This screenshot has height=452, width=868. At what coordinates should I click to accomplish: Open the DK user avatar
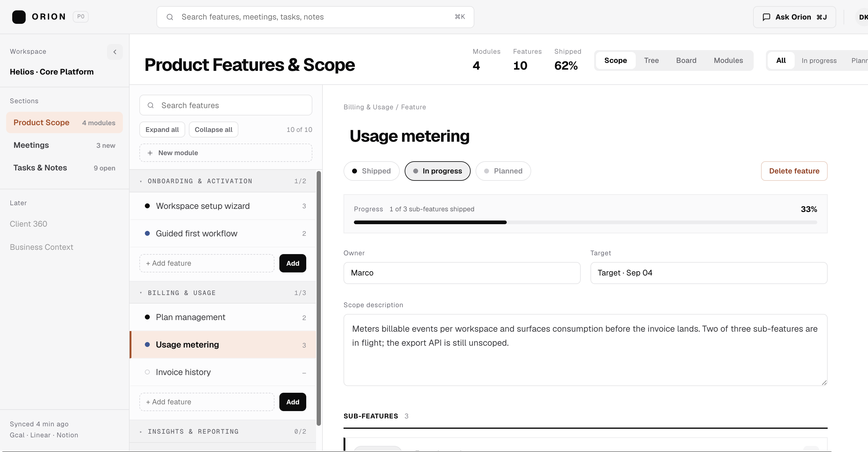pos(862,17)
